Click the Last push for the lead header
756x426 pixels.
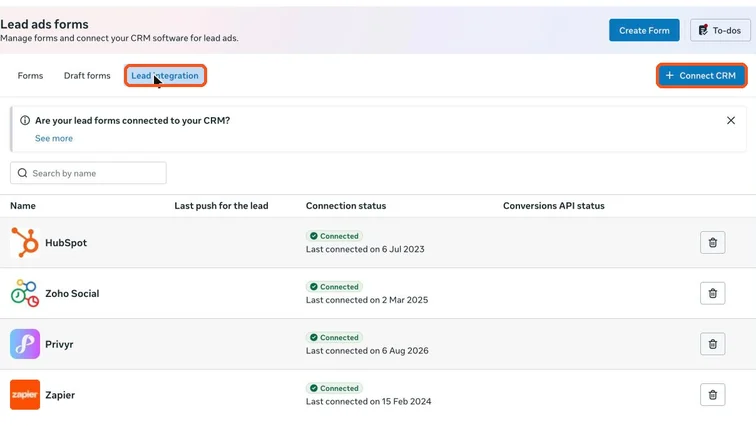click(221, 206)
